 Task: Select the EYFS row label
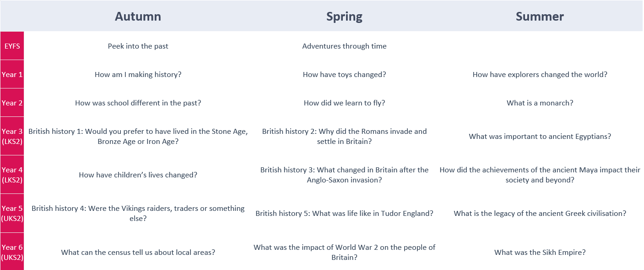(x=11, y=46)
